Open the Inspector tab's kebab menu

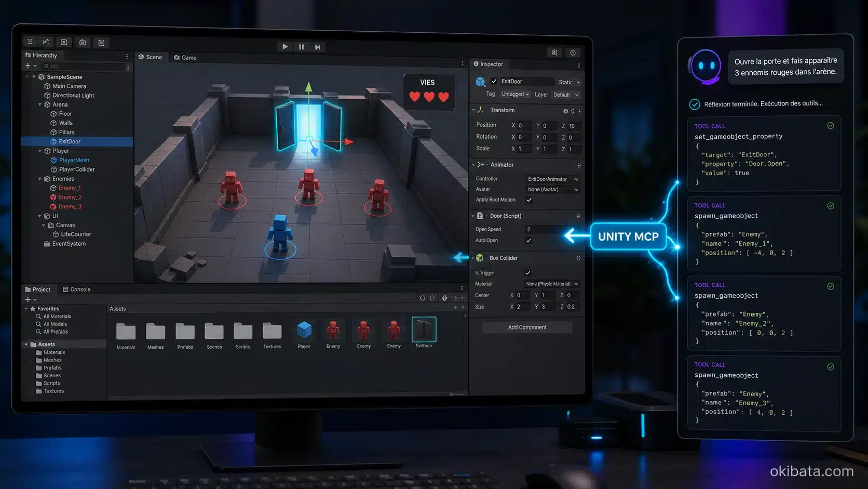pos(579,65)
